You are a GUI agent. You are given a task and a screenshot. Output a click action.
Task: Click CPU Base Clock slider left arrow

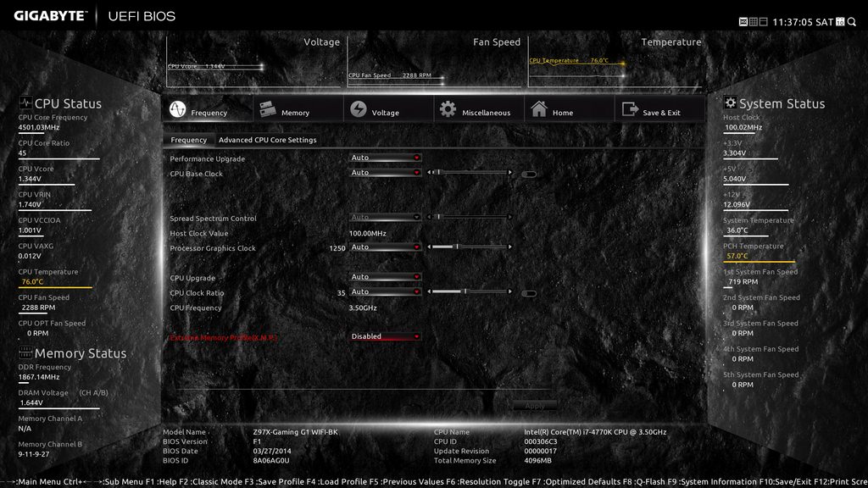pos(429,173)
